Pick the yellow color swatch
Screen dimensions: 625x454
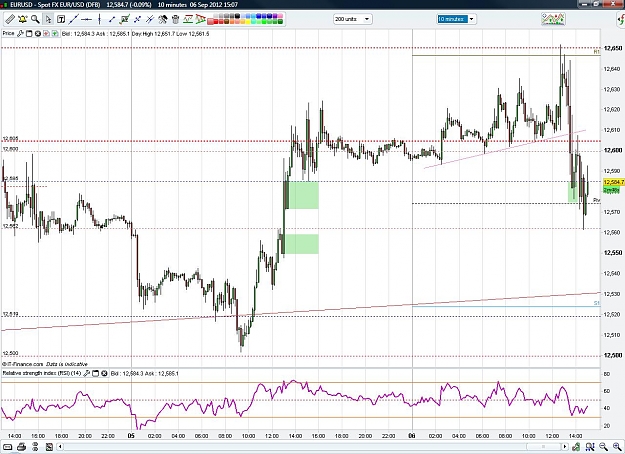click(x=248, y=21)
